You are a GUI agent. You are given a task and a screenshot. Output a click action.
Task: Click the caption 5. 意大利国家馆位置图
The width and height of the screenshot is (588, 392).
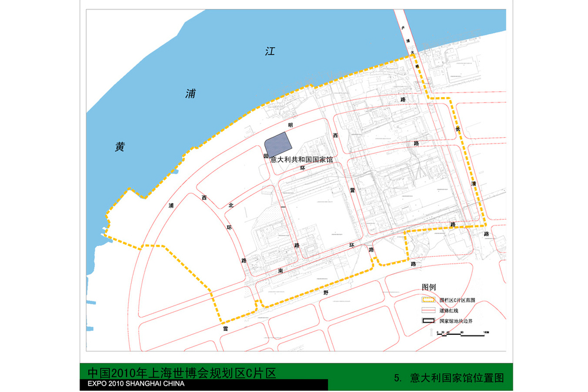click(x=449, y=378)
